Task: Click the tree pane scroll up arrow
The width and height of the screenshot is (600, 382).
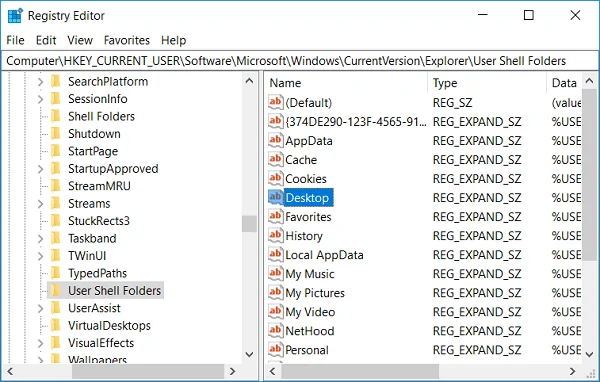Action: click(x=249, y=81)
